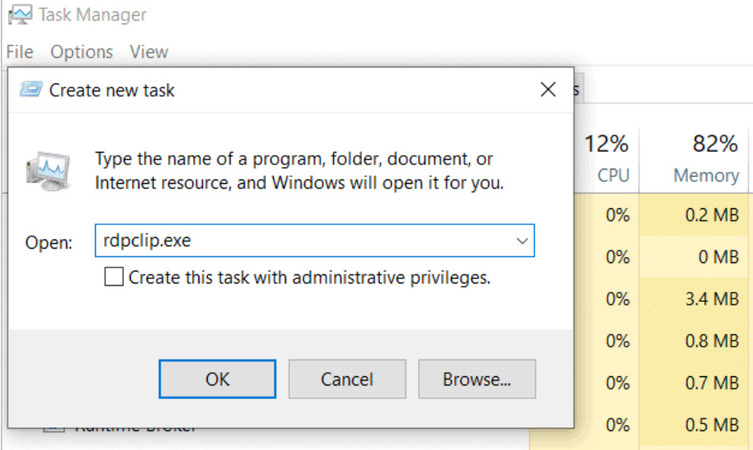Close the Create new task dialog
753x450 pixels.
548,89
